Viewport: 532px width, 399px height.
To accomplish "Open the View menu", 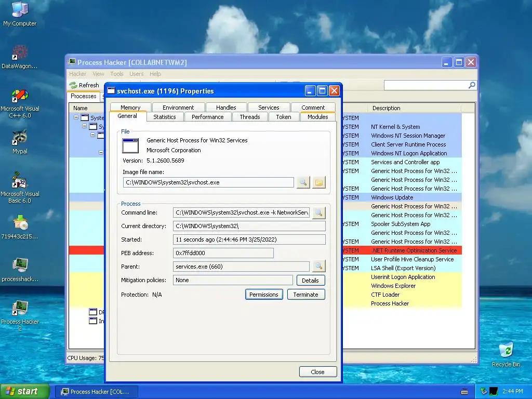I will click(98, 74).
